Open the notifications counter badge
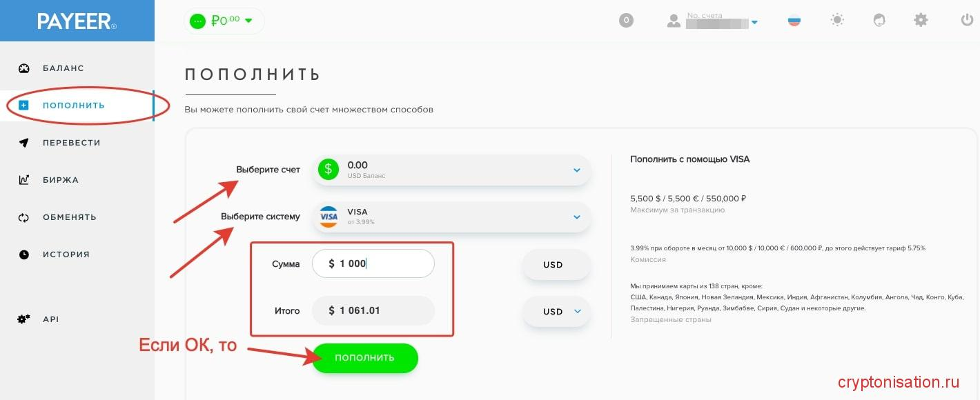Screen dimensions: 980x400 626,21
